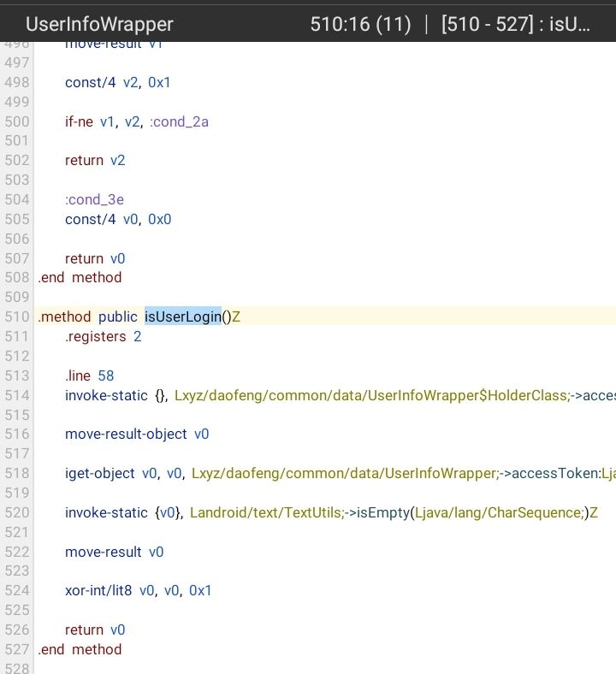Click the .registers 2 directive
616x674 pixels.
(104, 336)
